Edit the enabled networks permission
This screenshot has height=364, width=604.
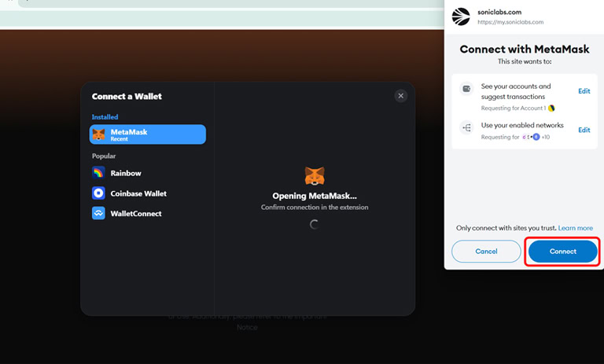pyautogui.click(x=584, y=131)
